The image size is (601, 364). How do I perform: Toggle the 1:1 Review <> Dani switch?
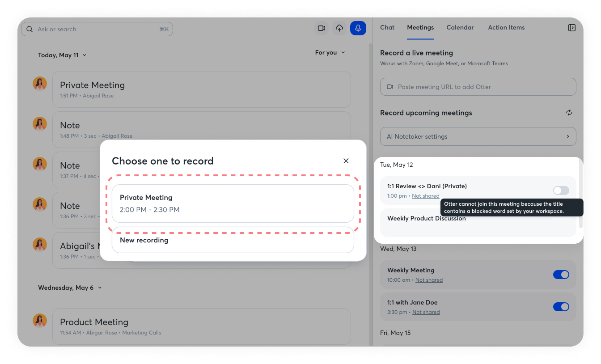pos(561,190)
